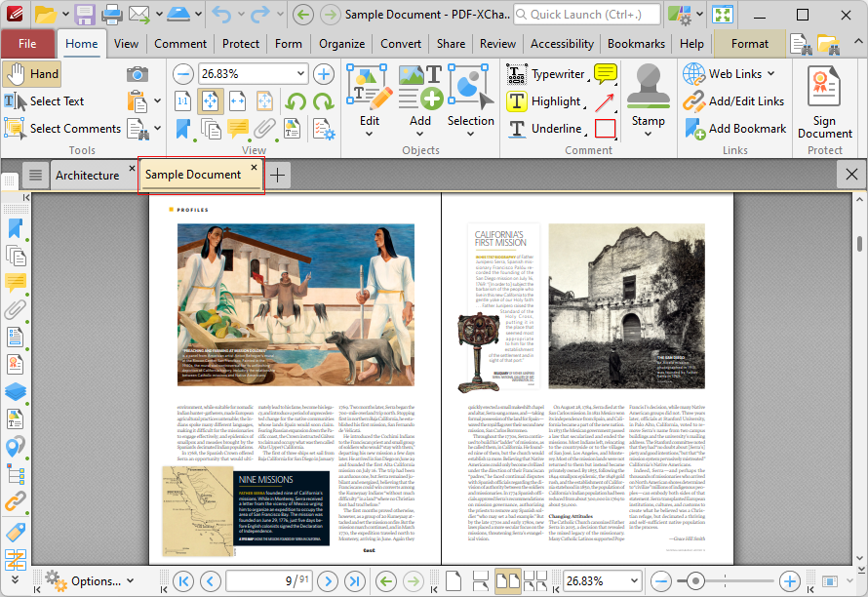Open the File menu
The image size is (868, 597).
coord(27,44)
